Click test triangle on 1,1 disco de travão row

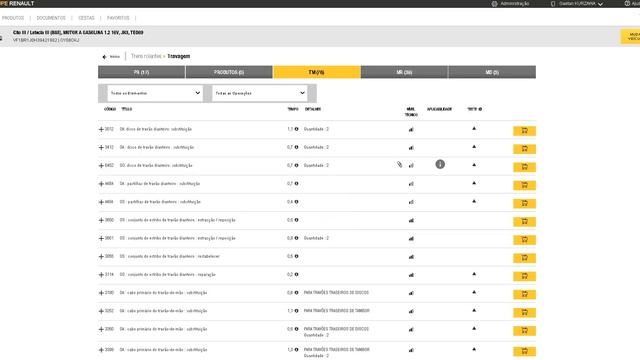pyautogui.click(x=474, y=129)
